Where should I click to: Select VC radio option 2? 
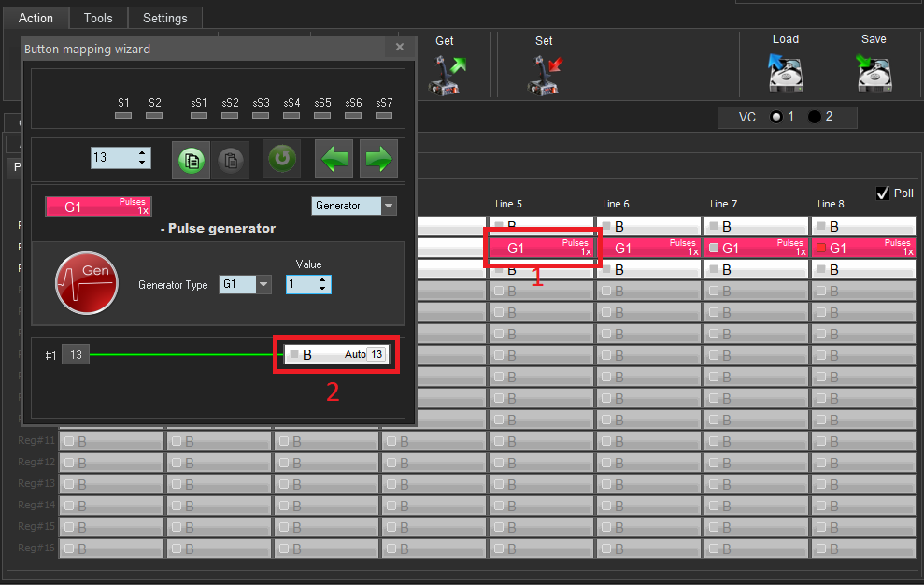[x=814, y=117]
